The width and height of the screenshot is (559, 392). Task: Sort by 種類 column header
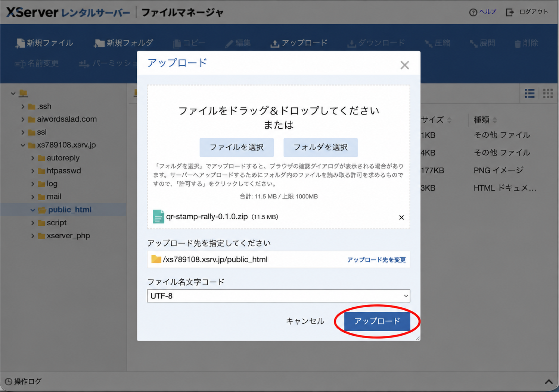[485, 120]
